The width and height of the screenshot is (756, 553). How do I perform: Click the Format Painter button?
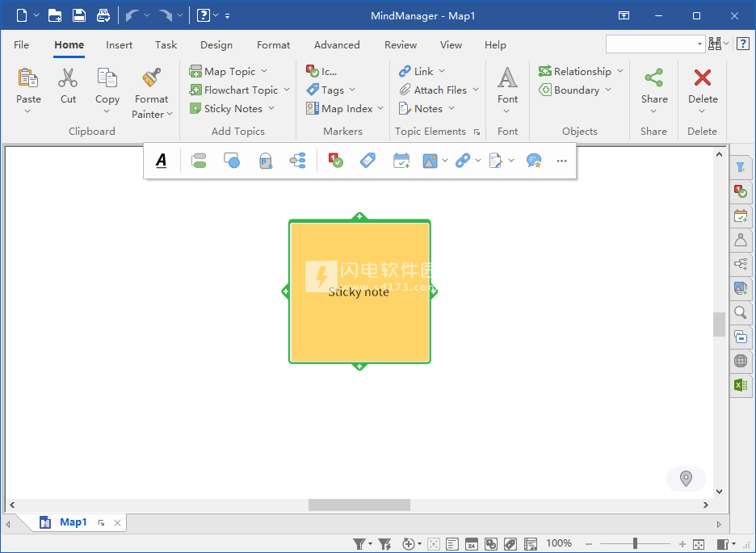[151, 94]
